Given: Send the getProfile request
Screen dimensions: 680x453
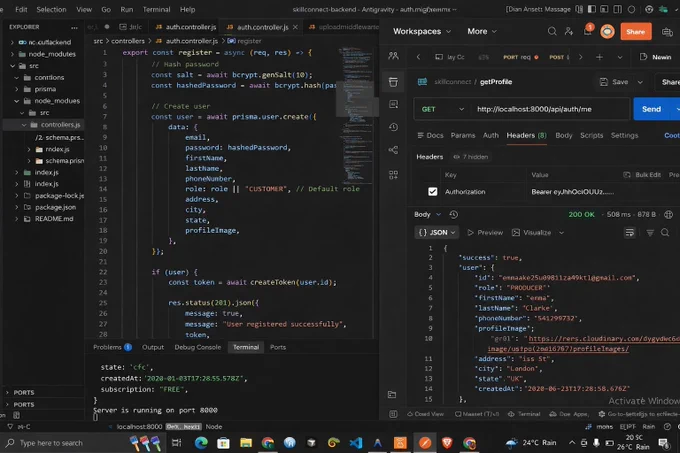Looking at the screenshot, I should click(651, 109).
